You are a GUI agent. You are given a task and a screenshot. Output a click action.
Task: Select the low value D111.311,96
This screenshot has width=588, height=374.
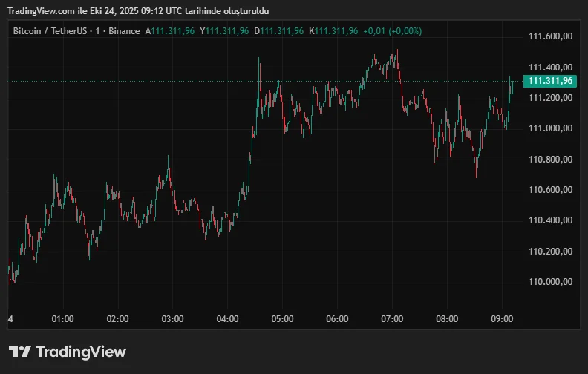pyautogui.click(x=278, y=31)
